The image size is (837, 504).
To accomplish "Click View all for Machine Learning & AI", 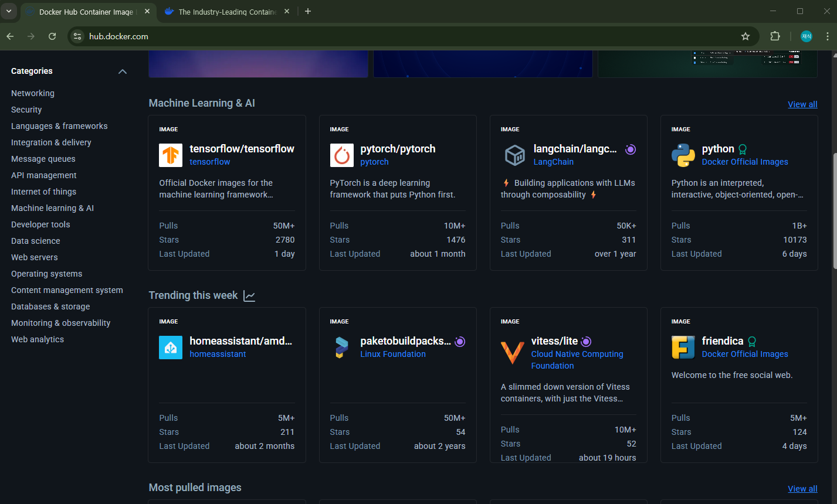I will [x=802, y=104].
